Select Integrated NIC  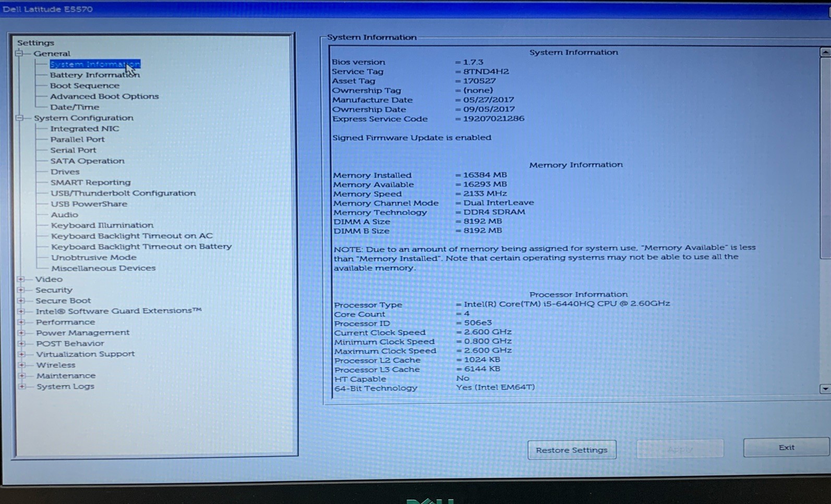click(x=85, y=128)
